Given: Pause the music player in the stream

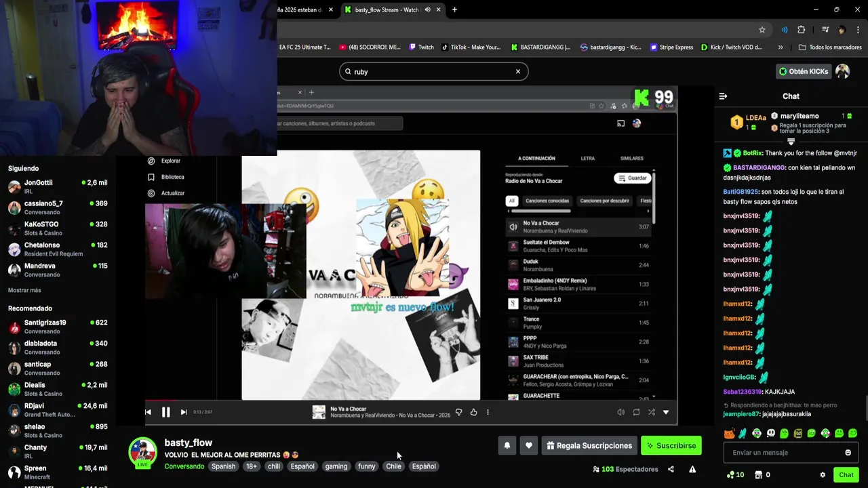Looking at the screenshot, I should click(165, 412).
